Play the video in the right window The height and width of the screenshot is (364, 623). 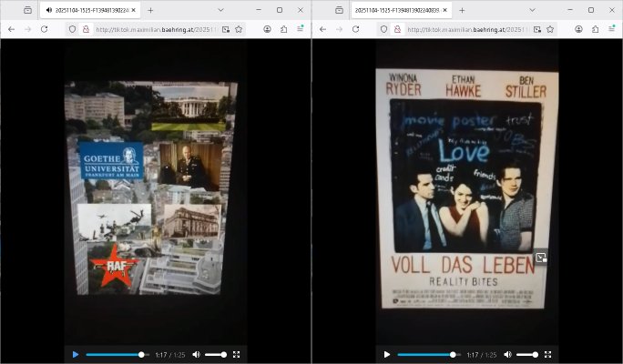point(387,354)
